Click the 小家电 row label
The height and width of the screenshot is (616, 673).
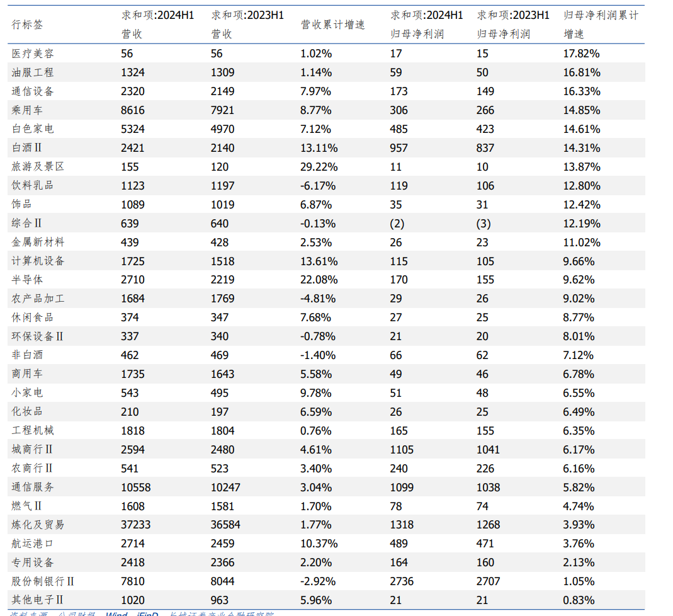[x=27, y=393]
